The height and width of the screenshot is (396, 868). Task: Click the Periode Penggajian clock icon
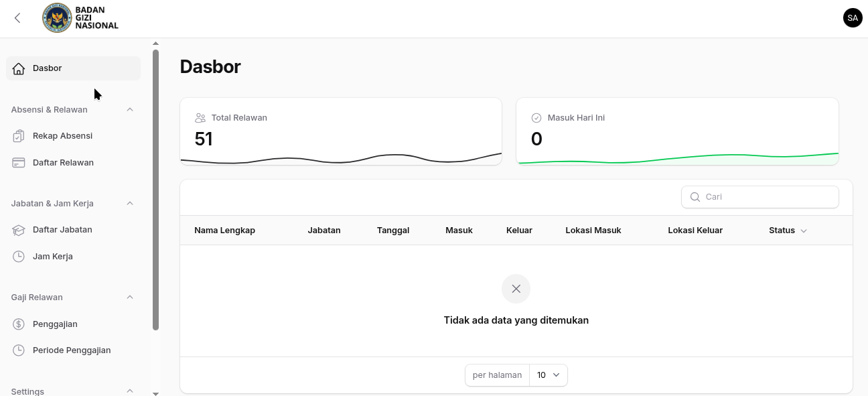tap(19, 350)
